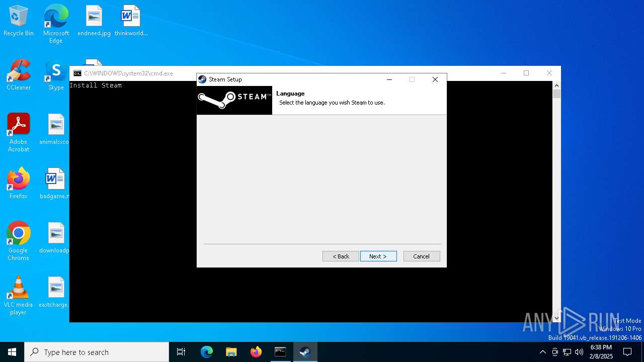
Task: Select the Google Chrome desktop shortcut
Action: [19, 241]
